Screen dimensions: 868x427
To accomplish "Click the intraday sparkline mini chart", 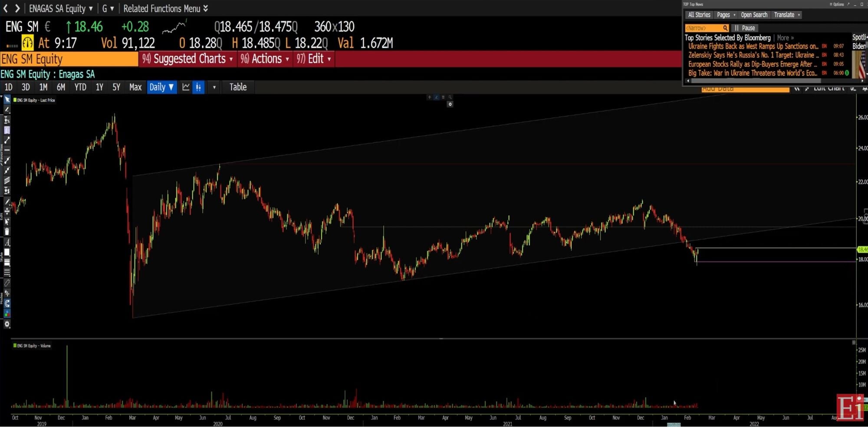I will click(x=174, y=27).
